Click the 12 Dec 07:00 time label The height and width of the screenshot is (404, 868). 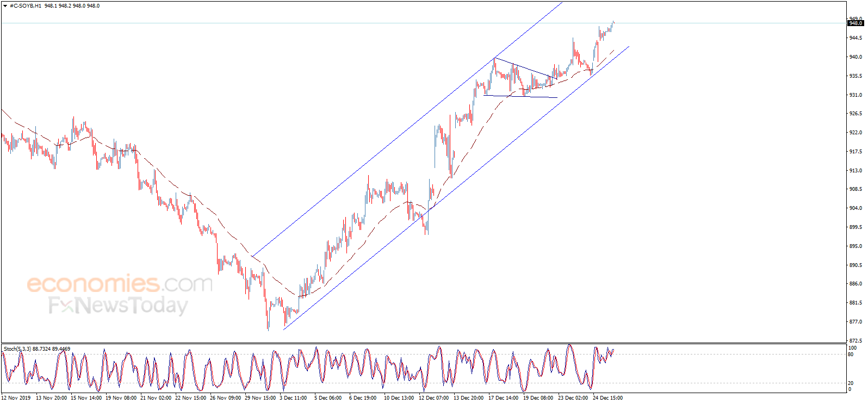[434, 398]
